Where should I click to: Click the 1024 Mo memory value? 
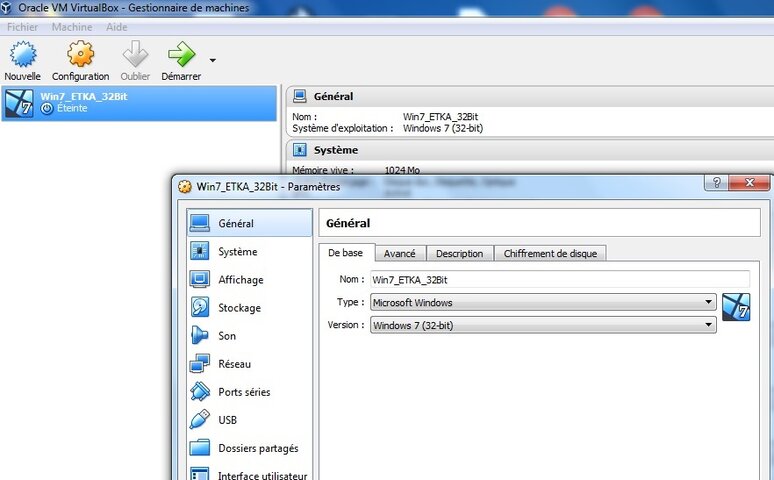coord(402,170)
